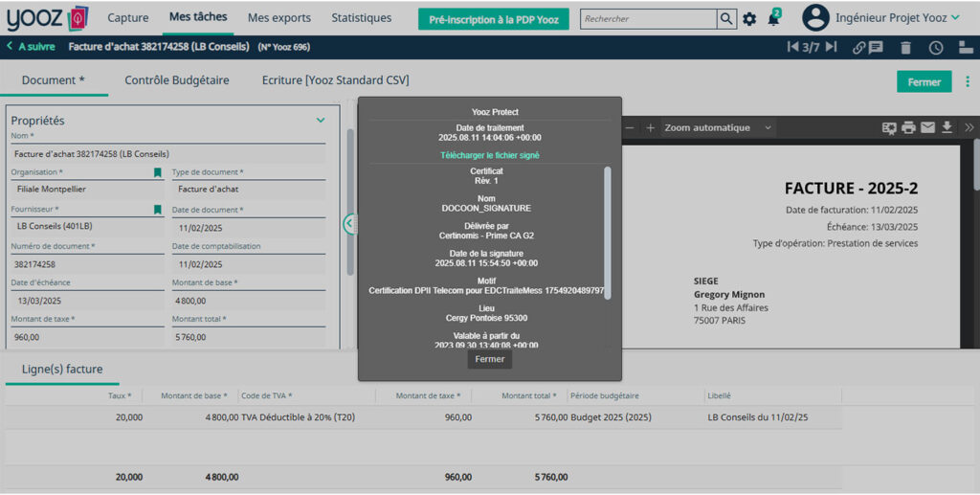Viewport: 980px width, 495px height.
Task: Click the Taux column header
Action: pyautogui.click(x=120, y=395)
